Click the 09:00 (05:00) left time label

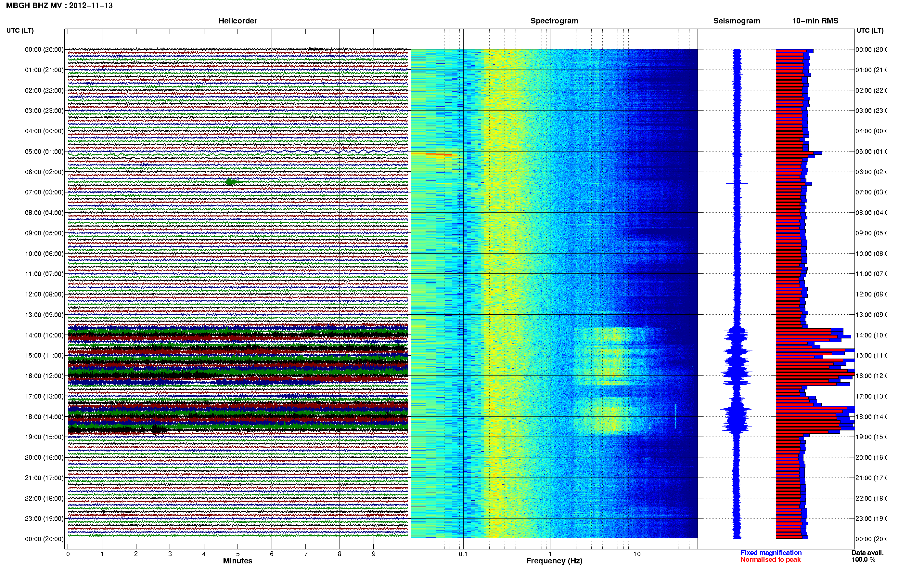[x=44, y=233]
